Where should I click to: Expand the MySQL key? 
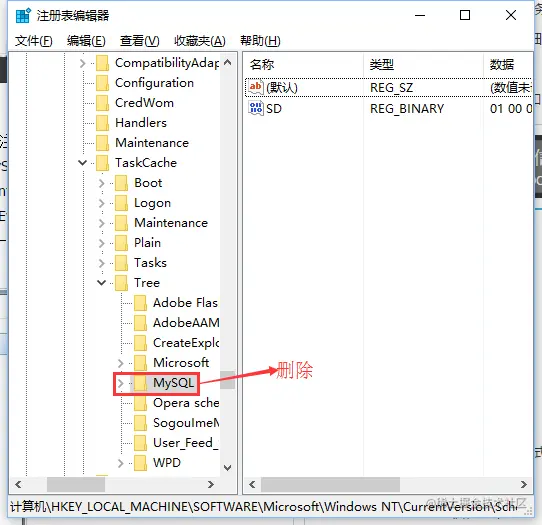121,383
